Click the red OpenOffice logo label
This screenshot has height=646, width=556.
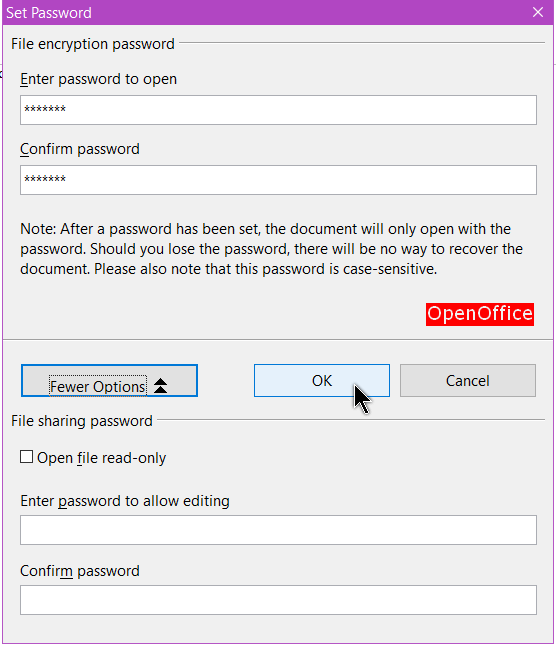point(480,314)
